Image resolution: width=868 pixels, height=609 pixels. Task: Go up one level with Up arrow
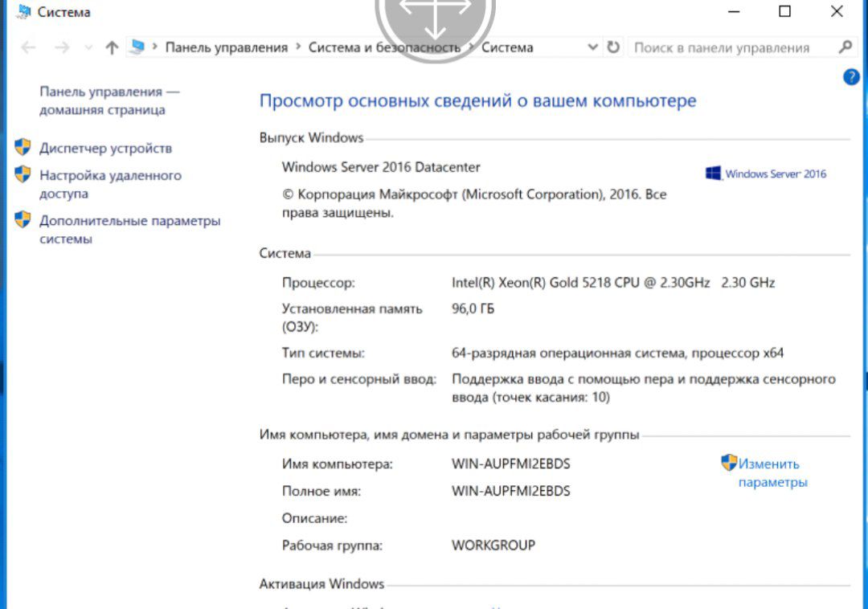point(112,47)
